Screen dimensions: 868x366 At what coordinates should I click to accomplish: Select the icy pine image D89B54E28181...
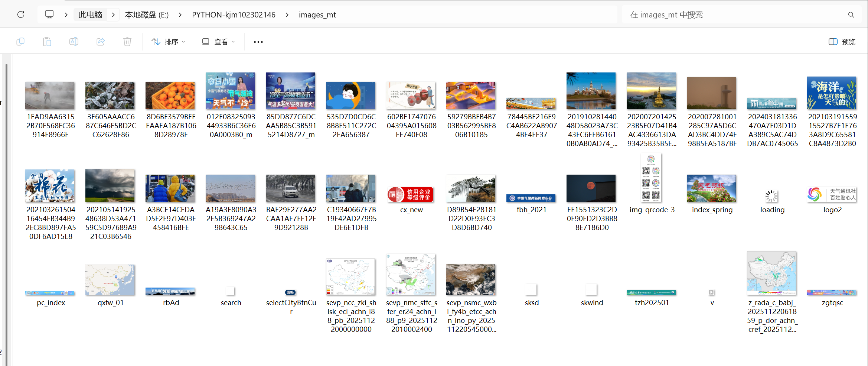(471, 188)
